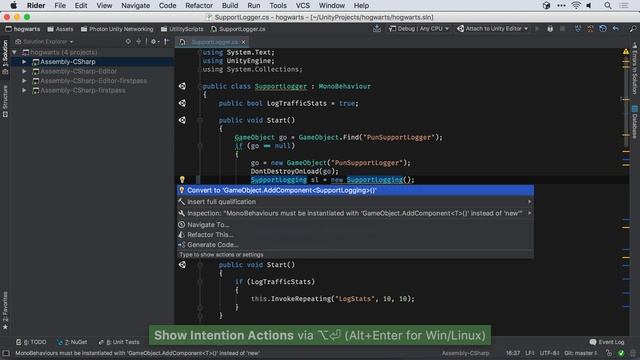Click the collapse all icon in Solution Explorer
640x360 pixels.
point(139,42)
